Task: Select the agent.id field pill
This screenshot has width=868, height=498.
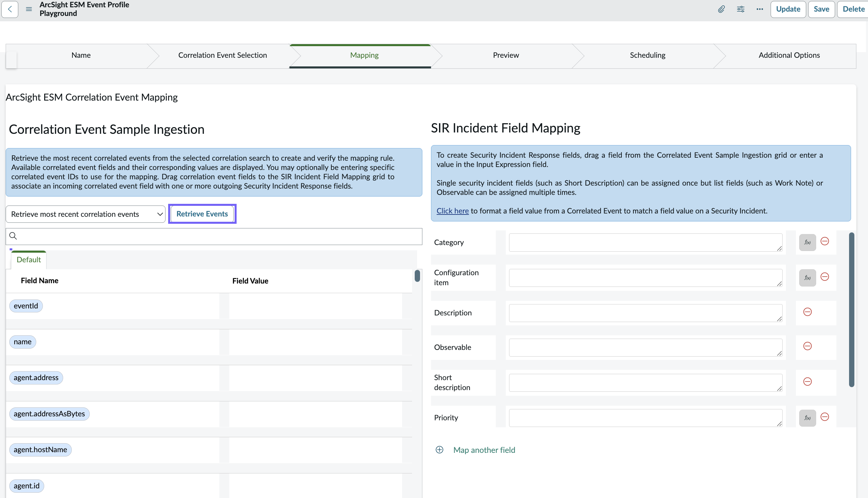Action: click(27, 486)
